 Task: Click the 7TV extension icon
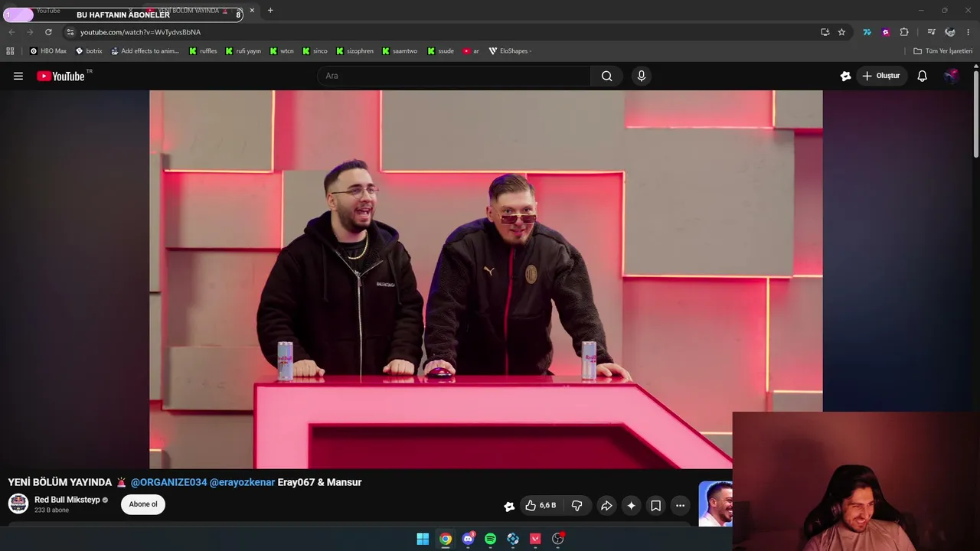click(867, 32)
